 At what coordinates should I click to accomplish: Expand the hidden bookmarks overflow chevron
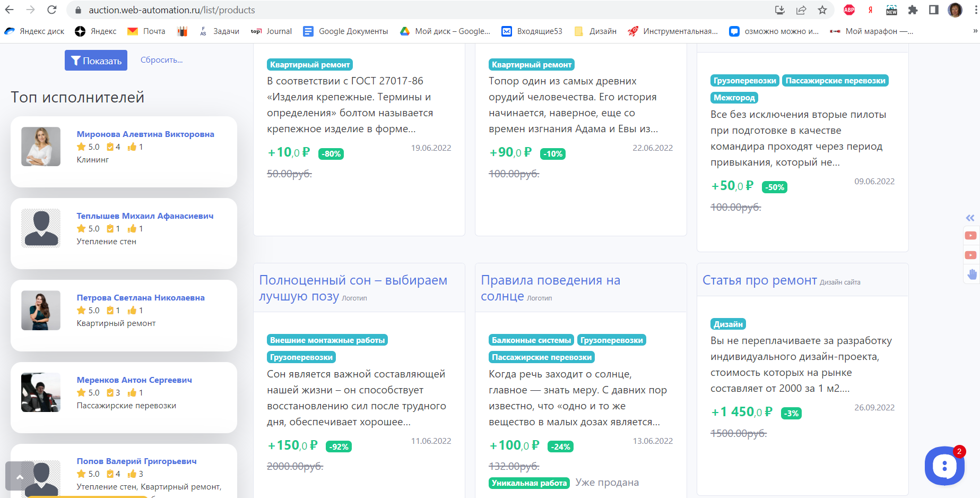click(975, 31)
